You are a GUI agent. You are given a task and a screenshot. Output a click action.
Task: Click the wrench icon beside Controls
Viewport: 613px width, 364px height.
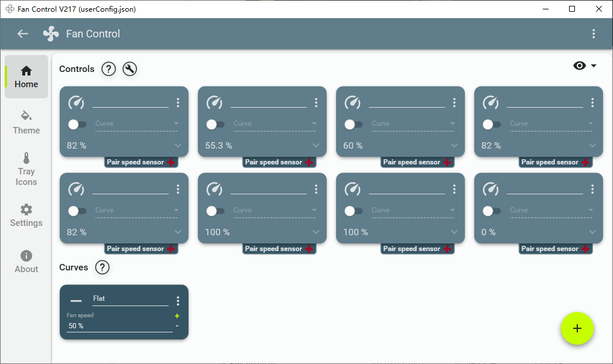point(129,69)
